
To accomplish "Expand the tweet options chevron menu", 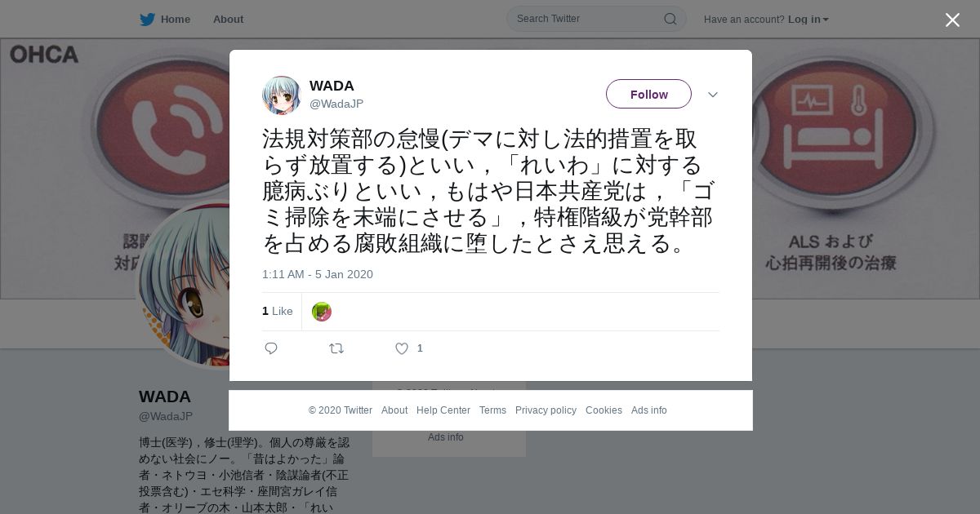I will [x=713, y=95].
